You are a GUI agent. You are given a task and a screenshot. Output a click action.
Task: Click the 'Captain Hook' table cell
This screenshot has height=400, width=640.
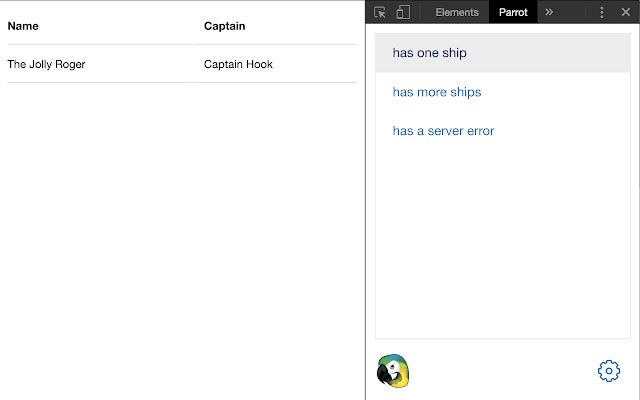[238, 64]
